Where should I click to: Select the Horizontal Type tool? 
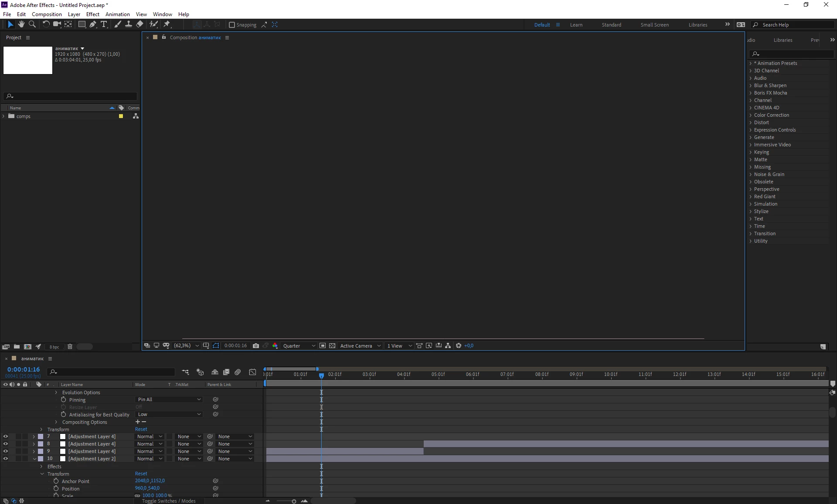[104, 24]
